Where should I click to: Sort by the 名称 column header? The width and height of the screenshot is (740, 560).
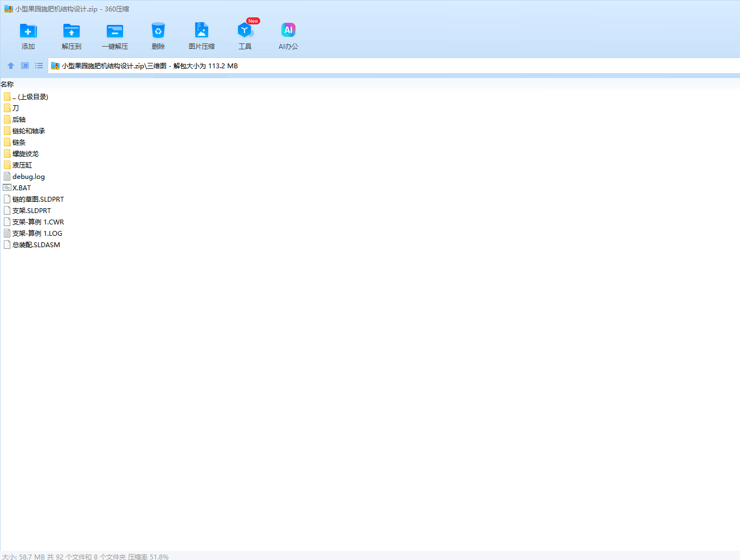pyautogui.click(x=7, y=85)
